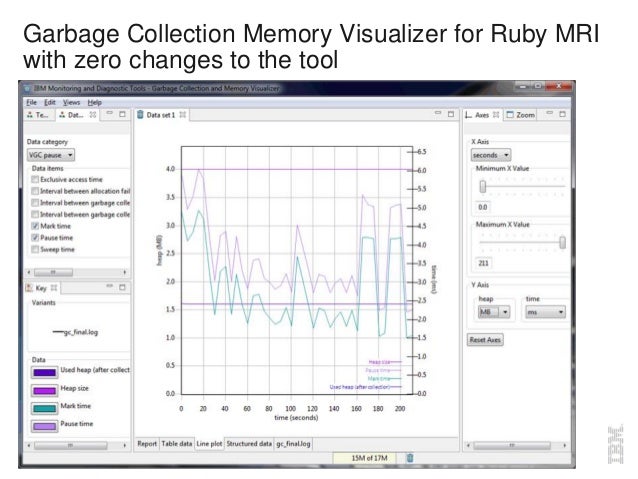638x479 pixels.
Task: Open the Data category VGC pause dropdown
Action: 51,155
